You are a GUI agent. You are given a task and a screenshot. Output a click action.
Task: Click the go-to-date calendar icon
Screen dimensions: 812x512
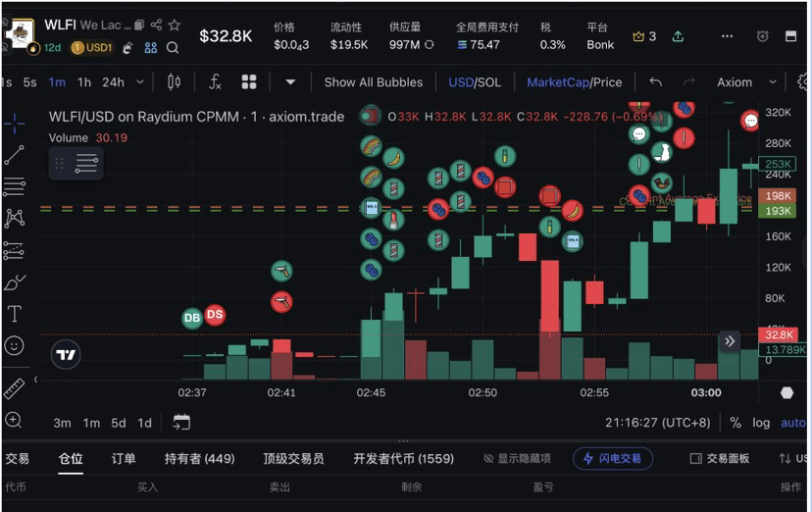181,422
